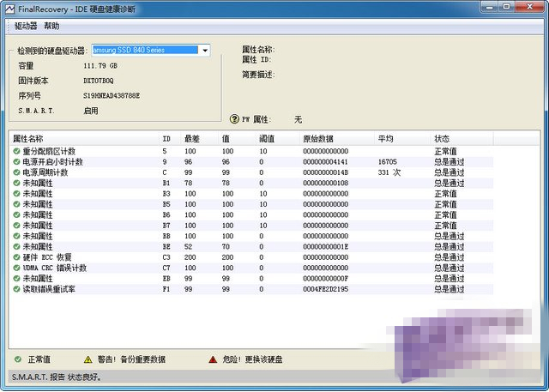The width and height of the screenshot is (549, 392).
Task: Select the 硬件 ECC 恢复 attribute row
Action: [251, 257]
